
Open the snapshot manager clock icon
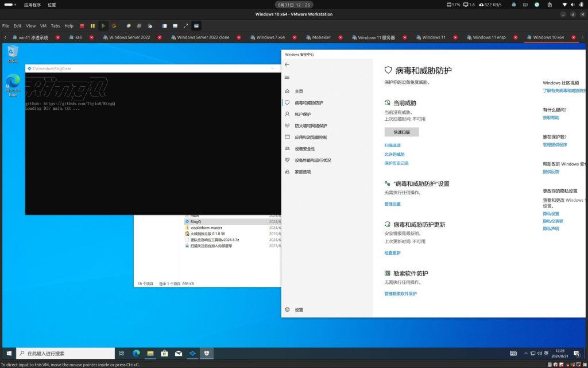coord(150,26)
